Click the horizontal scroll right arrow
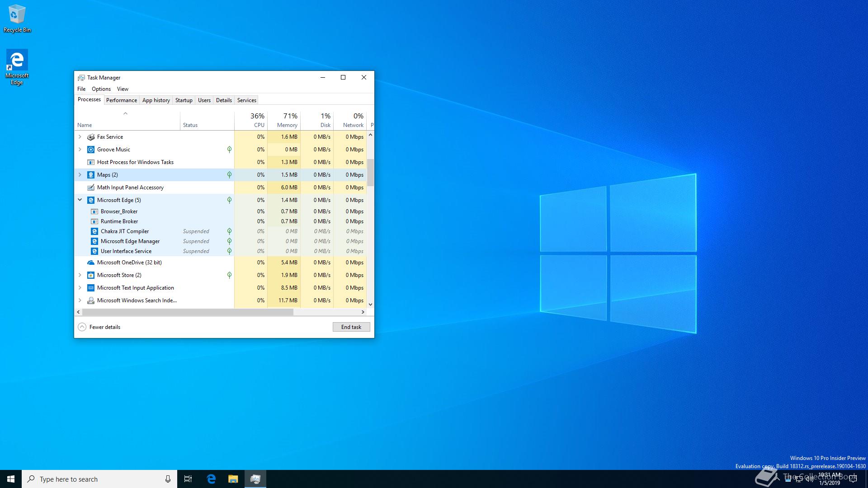The width and height of the screenshot is (868, 488). [363, 312]
